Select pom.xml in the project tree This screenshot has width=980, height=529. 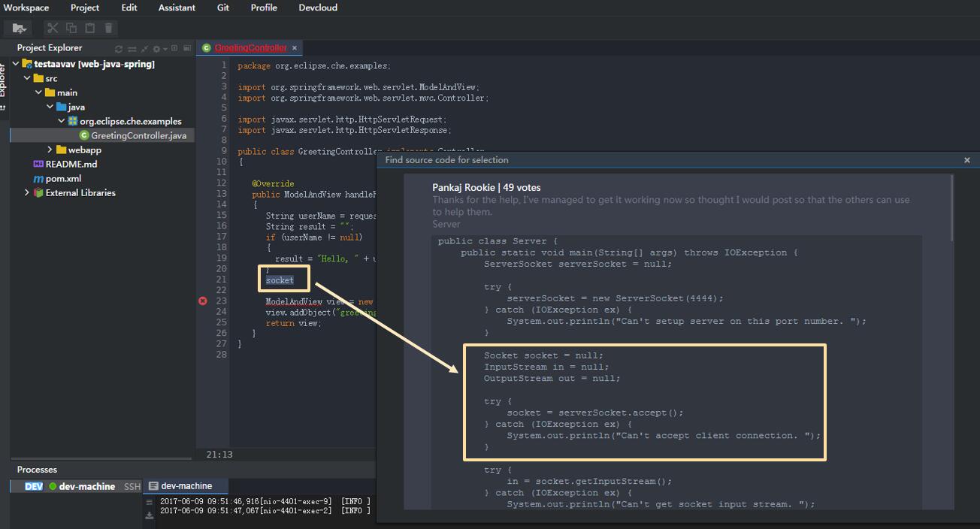63,179
